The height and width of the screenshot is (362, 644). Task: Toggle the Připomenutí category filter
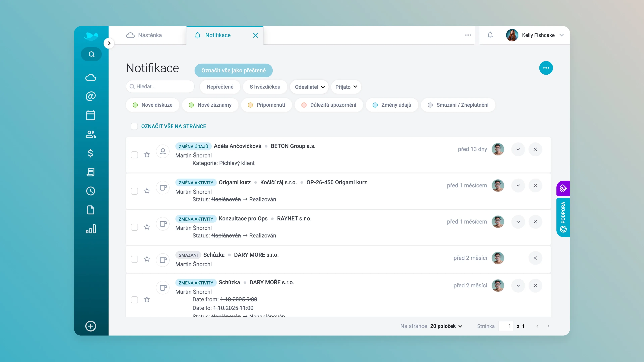pos(266,105)
